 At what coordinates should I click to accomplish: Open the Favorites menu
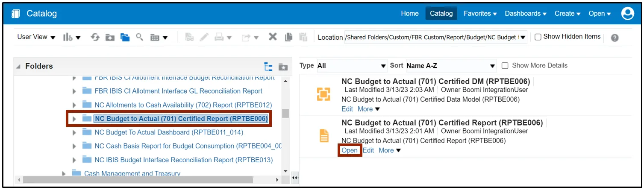point(480,14)
